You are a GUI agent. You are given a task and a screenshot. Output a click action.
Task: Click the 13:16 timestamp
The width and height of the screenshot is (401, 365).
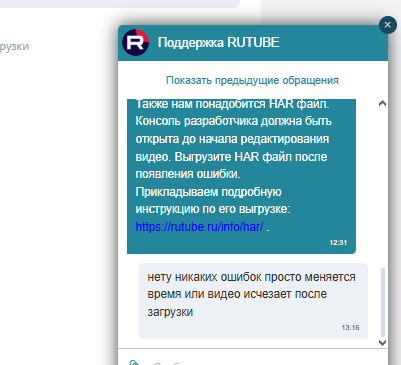pyautogui.click(x=350, y=328)
